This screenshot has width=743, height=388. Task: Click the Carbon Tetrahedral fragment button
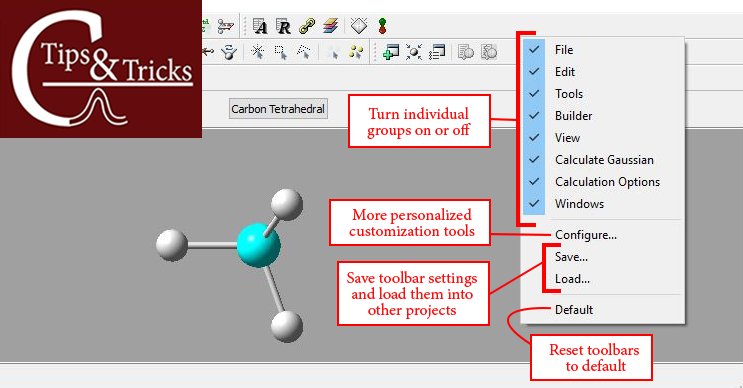pos(278,108)
